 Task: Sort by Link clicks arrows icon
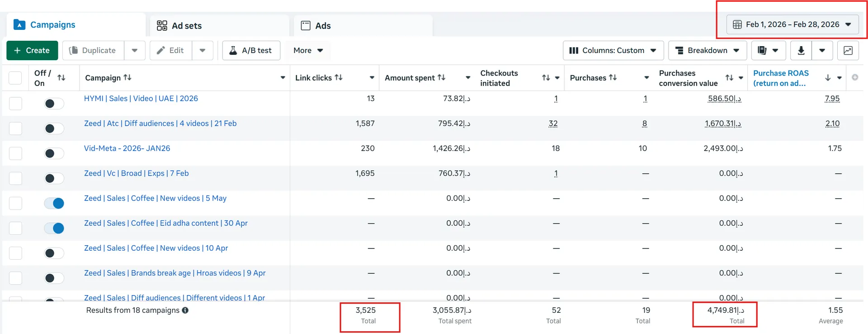coord(339,77)
